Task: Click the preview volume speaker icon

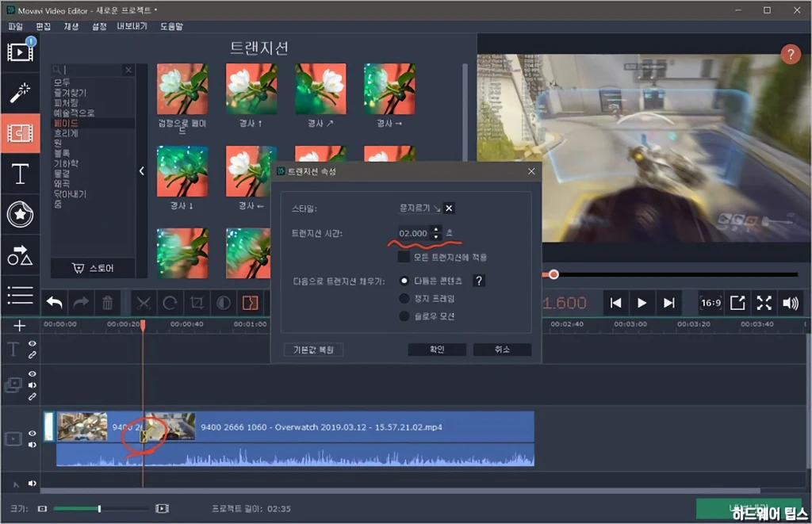Action: (791, 303)
